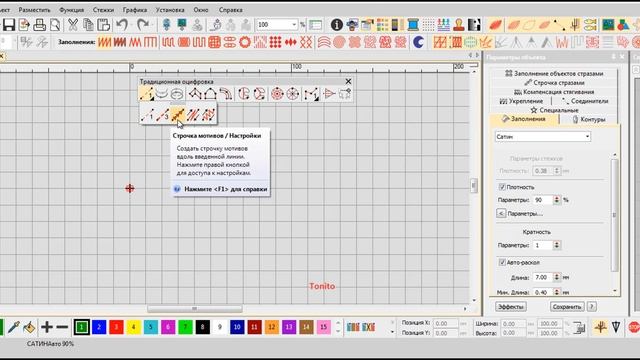
Task: Select the grid tatami fill icon
Action: pyautogui.click(x=214, y=42)
